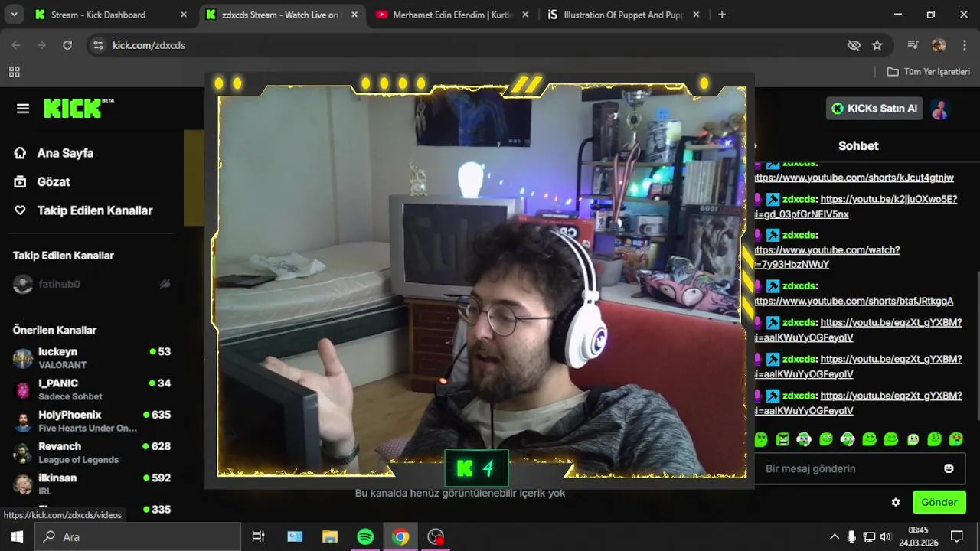Close the Kick Dashboard tab
This screenshot has height=551, width=980.
click(183, 15)
